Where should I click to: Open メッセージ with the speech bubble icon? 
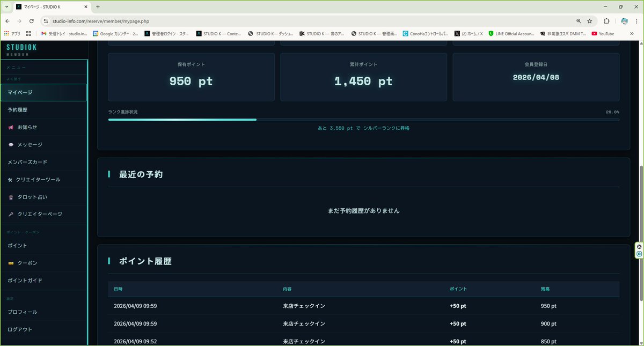(x=43, y=145)
